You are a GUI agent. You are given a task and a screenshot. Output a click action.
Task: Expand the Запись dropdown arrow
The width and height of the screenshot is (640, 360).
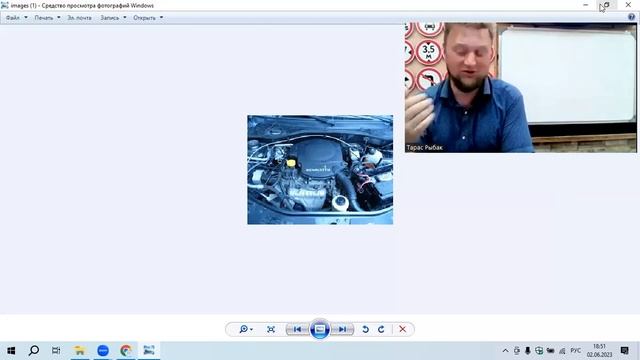pyautogui.click(x=124, y=18)
